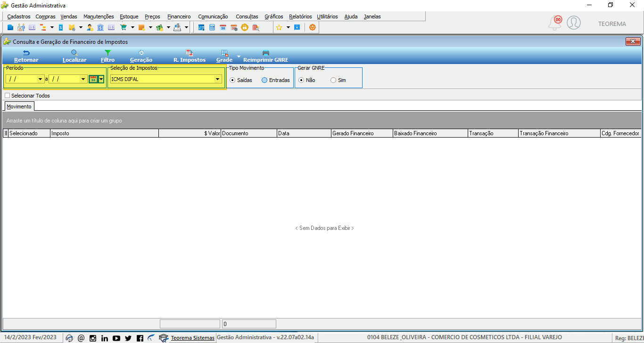Click the calendar with gear toolbar icon
This screenshot has height=343, width=644.
click(x=234, y=27)
